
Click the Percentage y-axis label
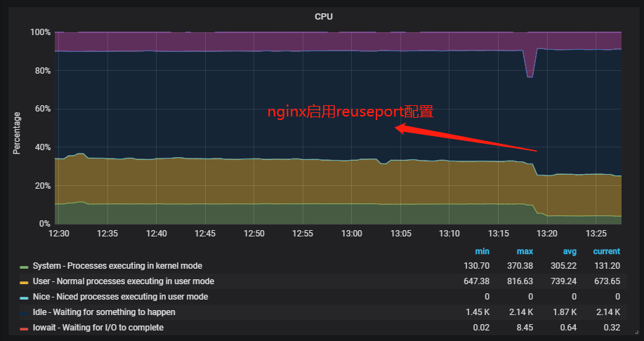(x=17, y=133)
